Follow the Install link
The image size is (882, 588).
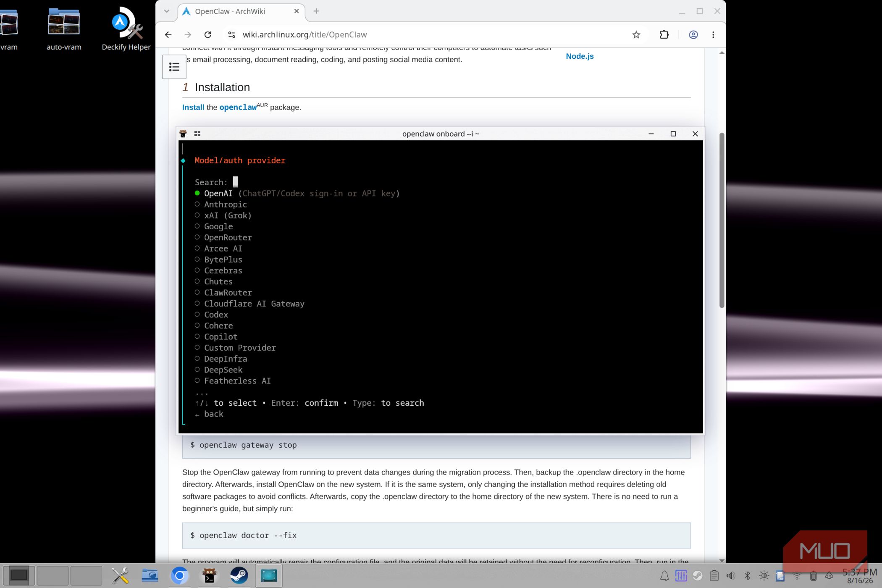193,108
